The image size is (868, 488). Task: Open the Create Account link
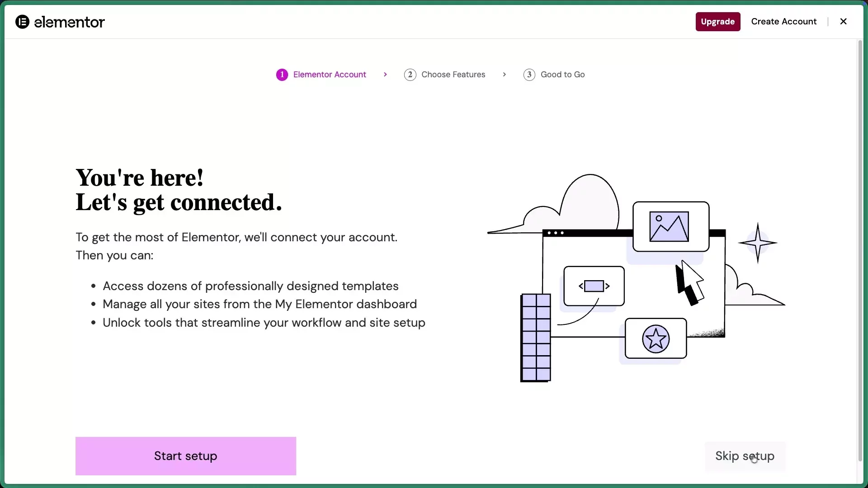point(783,22)
